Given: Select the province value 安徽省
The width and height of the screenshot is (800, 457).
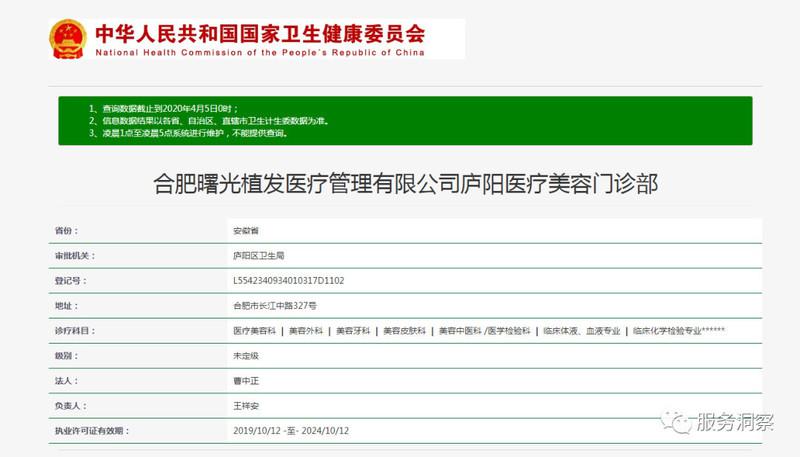Looking at the screenshot, I should tap(245, 231).
